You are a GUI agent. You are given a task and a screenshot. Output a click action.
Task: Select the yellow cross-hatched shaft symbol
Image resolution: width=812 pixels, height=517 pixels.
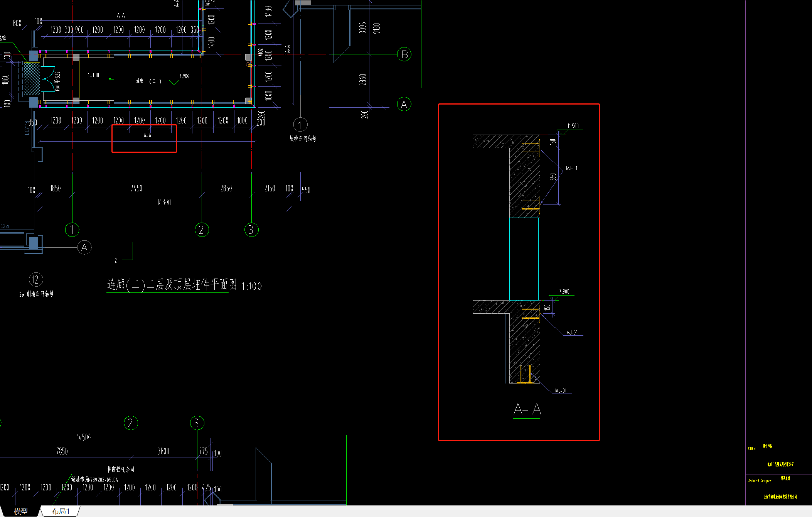(32, 79)
